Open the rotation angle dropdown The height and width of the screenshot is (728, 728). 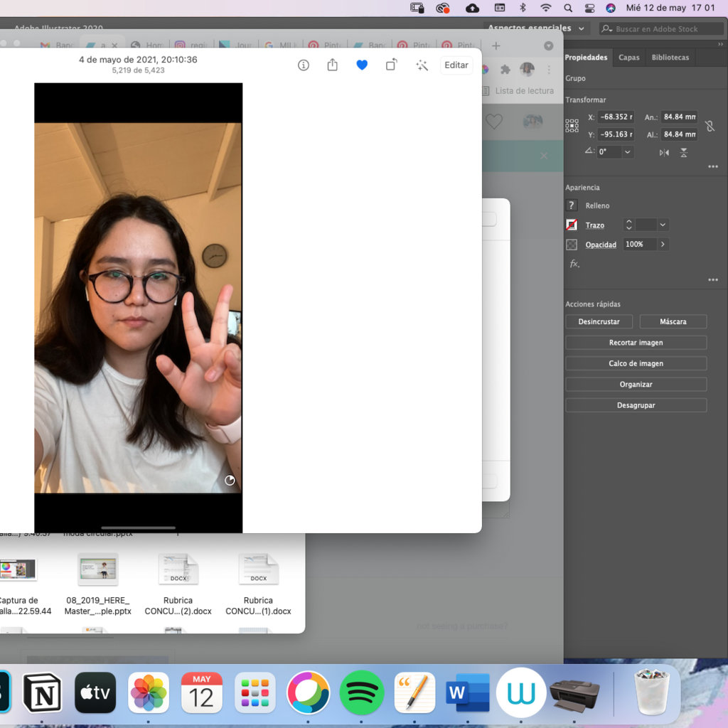627,152
